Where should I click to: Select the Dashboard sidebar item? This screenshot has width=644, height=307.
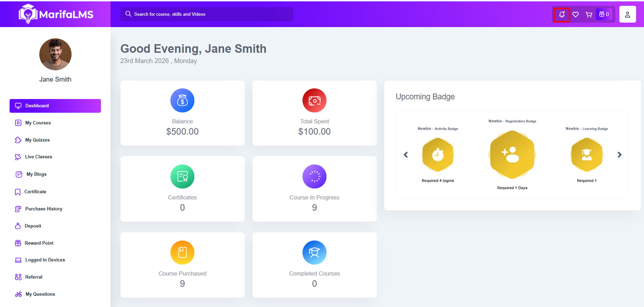[x=55, y=106]
